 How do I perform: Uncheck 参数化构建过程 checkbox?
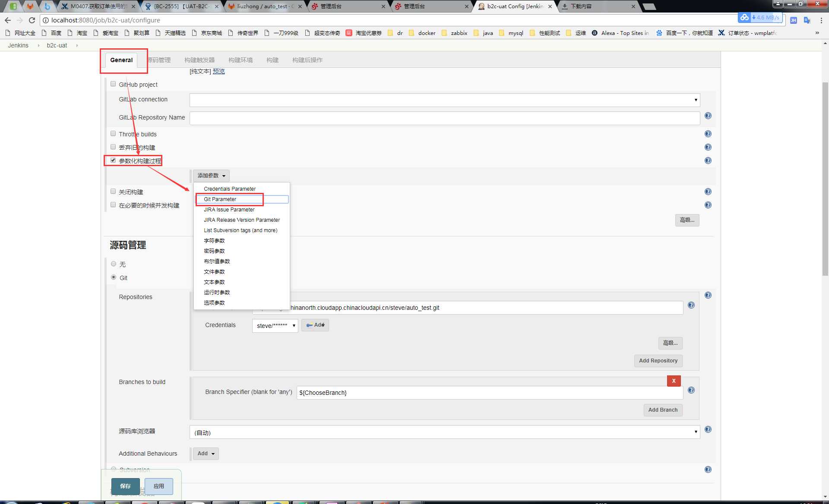click(x=113, y=161)
